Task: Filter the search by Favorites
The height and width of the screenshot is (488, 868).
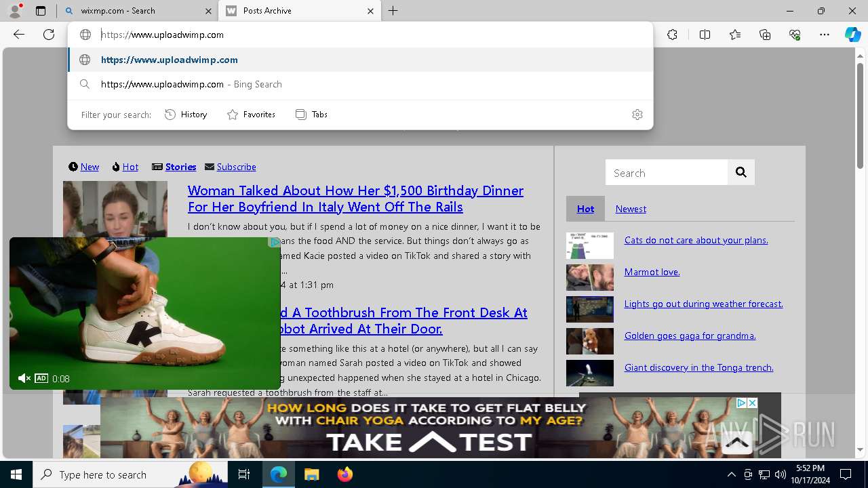Action: (x=251, y=115)
